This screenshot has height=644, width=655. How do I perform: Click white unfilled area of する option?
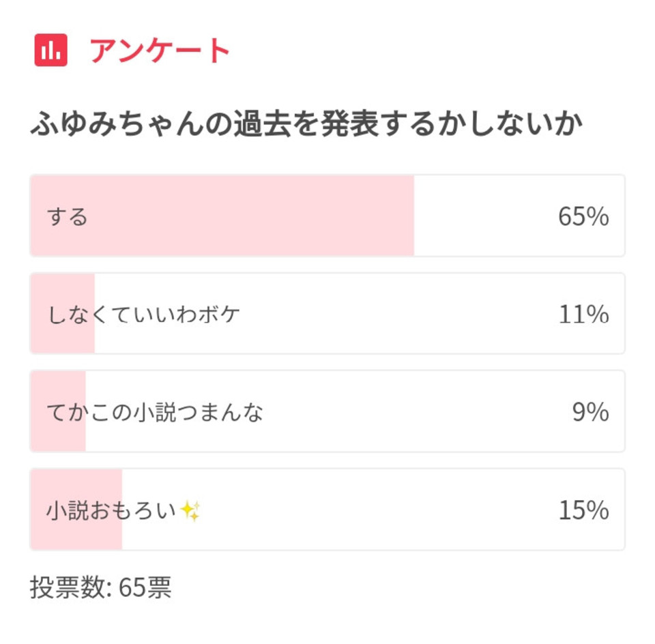[x=484, y=216]
